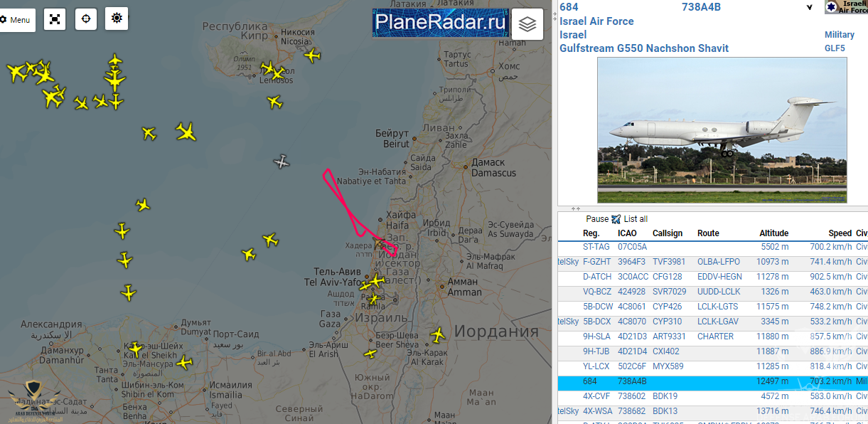Open the map Menu button
Screen dimensions: 868x424
(16, 19)
